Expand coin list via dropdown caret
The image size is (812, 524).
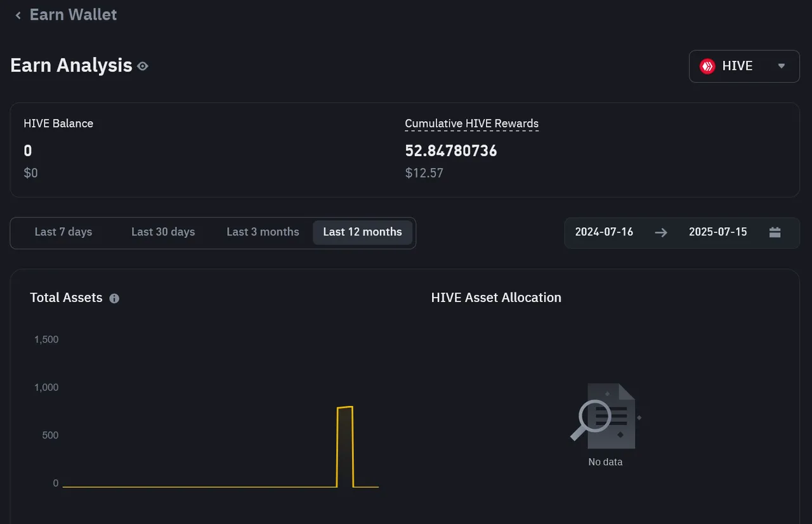782,66
